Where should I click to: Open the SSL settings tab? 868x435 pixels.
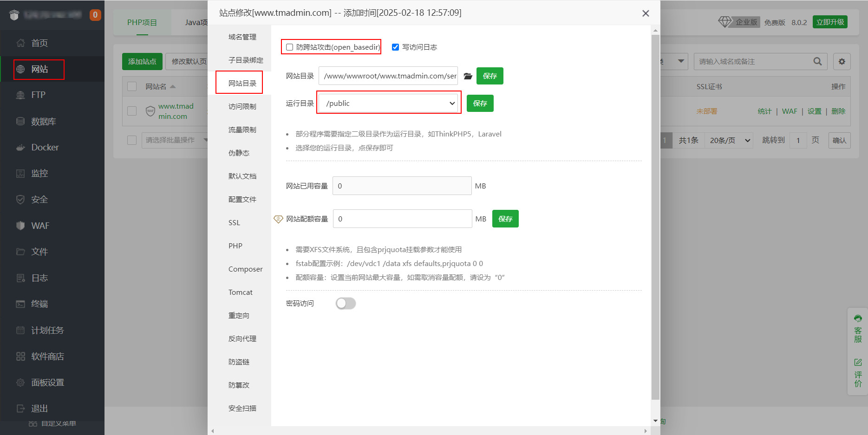234,223
